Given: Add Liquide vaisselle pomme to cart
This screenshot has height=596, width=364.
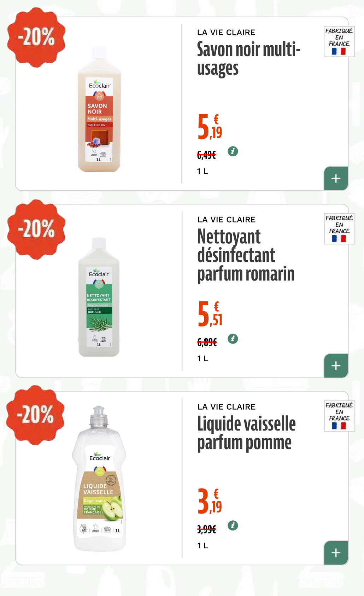Looking at the screenshot, I should [x=336, y=552].
